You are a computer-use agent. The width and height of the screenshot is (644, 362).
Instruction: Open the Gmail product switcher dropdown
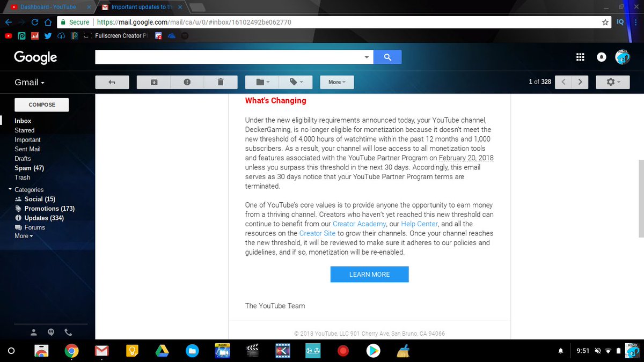coord(29,83)
